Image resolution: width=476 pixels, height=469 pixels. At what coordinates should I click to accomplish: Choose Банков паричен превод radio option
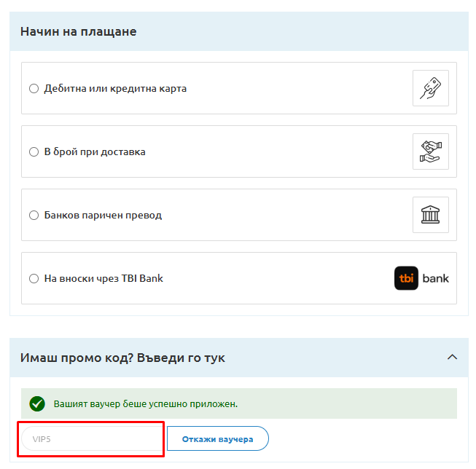34,216
